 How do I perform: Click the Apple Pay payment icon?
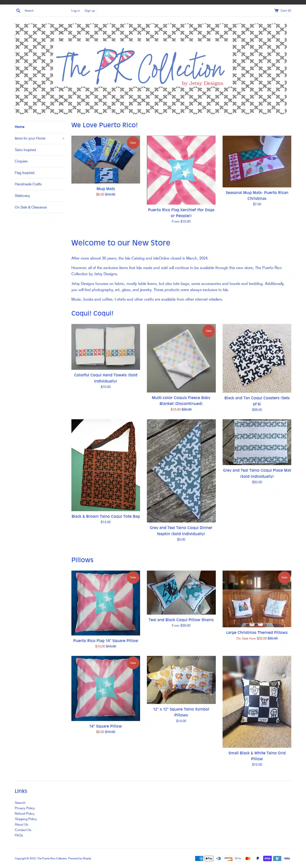point(209,858)
